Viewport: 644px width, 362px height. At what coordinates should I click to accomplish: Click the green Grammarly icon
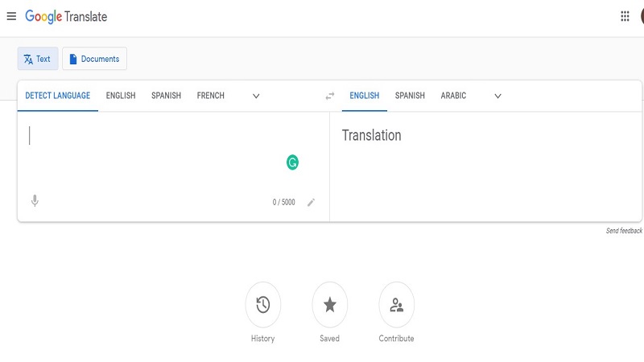[292, 162]
